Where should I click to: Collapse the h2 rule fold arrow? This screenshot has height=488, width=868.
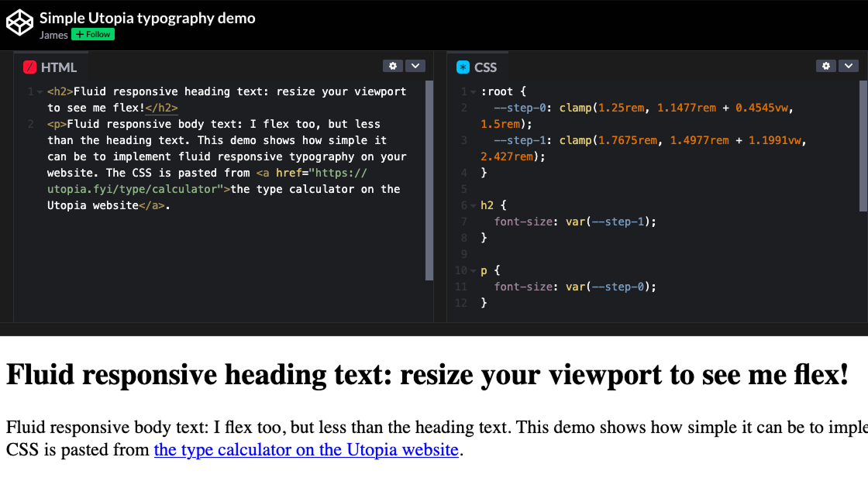[472, 204]
